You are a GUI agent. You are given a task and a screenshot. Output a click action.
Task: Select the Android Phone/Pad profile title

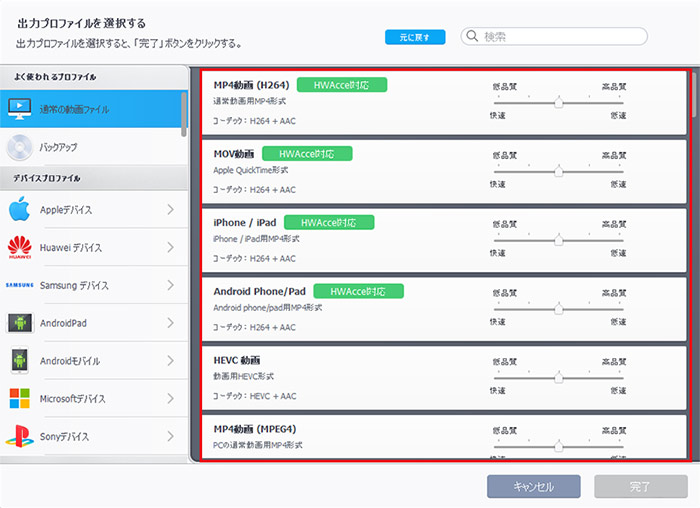tap(259, 291)
